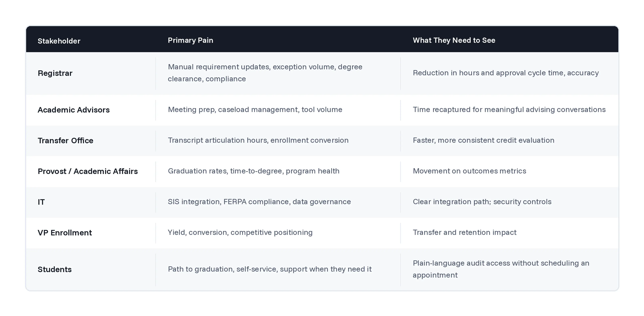Click the Stakeholder column header
Image resolution: width=644 pixels, height=316 pixels.
[59, 41]
